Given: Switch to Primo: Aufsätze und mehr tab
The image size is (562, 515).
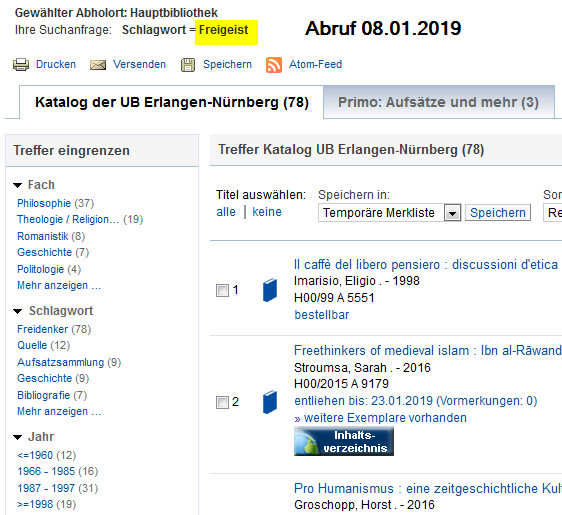Looking at the screenshot, I should (x=439, y=102).
